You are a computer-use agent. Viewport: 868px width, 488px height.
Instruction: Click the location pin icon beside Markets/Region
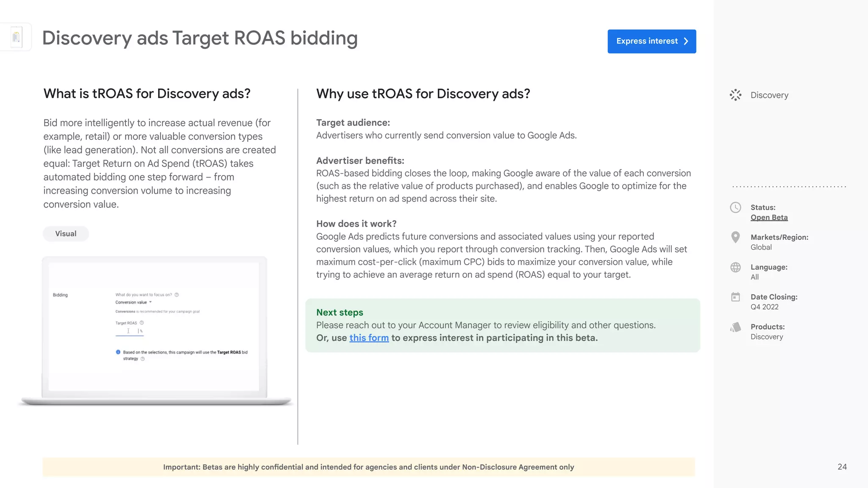735,237
